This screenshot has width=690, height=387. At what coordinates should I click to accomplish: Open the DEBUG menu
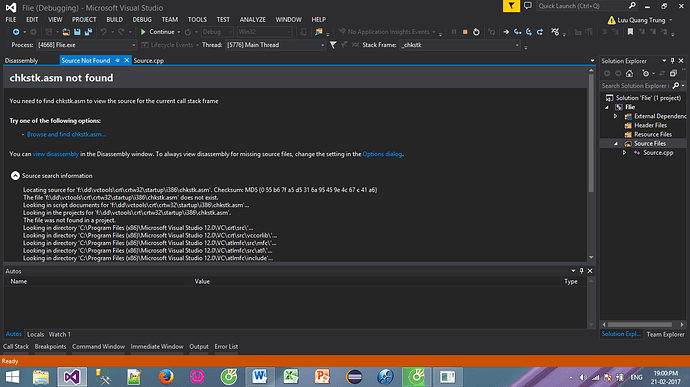pyautogui.click(x=142, y=19)
